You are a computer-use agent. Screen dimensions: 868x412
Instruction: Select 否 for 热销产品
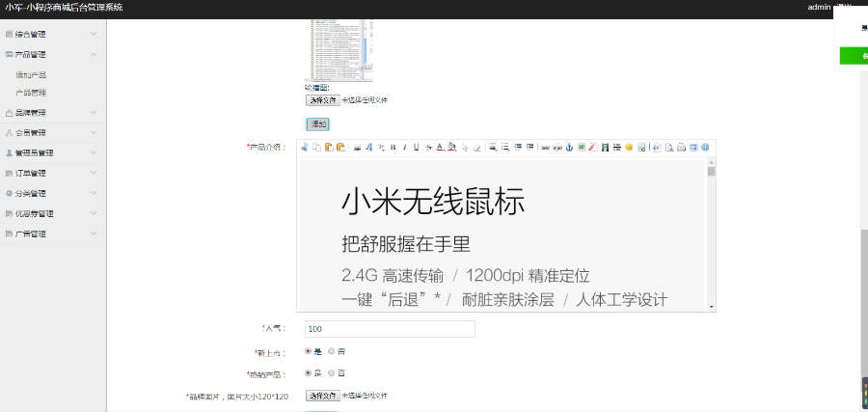point(332,373)
